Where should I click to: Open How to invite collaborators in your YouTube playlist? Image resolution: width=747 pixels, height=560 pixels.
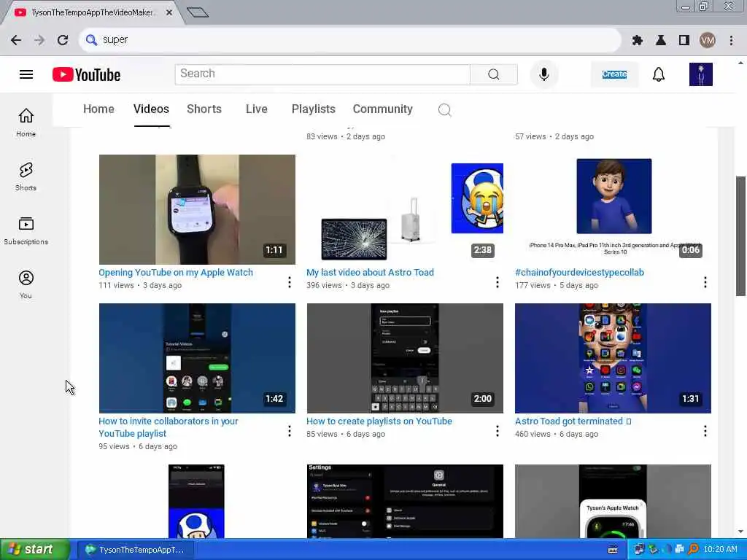pos(169,427)
